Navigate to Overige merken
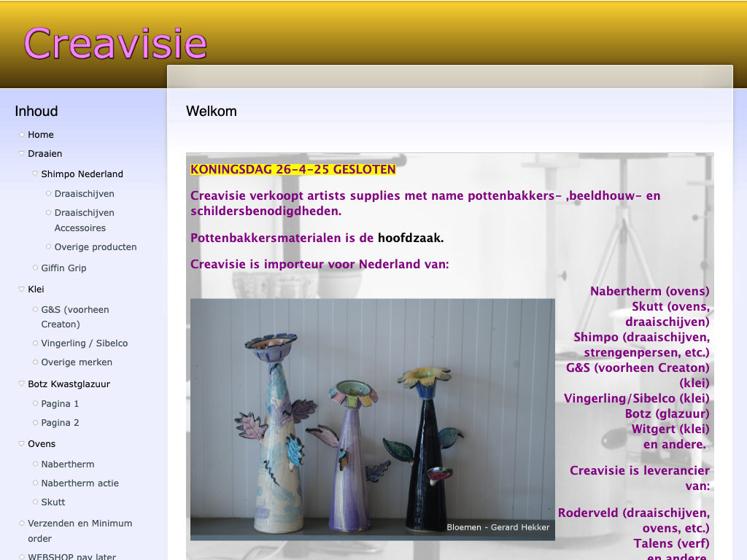Image resolution: width=747 pixels, height=560 pixels. (77, 362)
